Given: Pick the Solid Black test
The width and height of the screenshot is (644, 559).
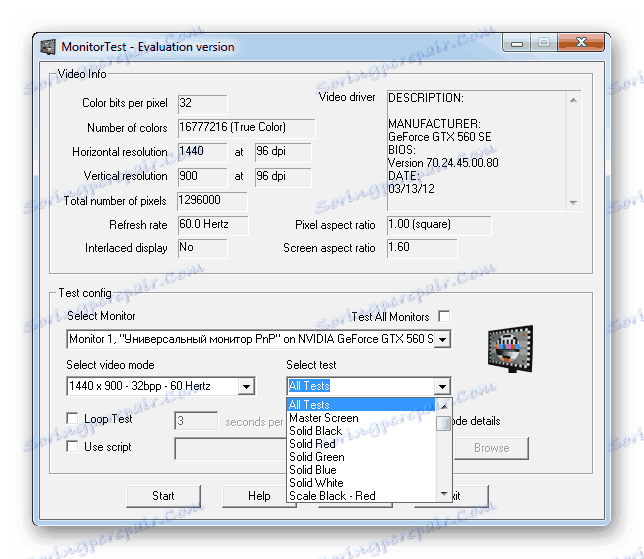Looking at the screenshot, I should coord(361,431).
